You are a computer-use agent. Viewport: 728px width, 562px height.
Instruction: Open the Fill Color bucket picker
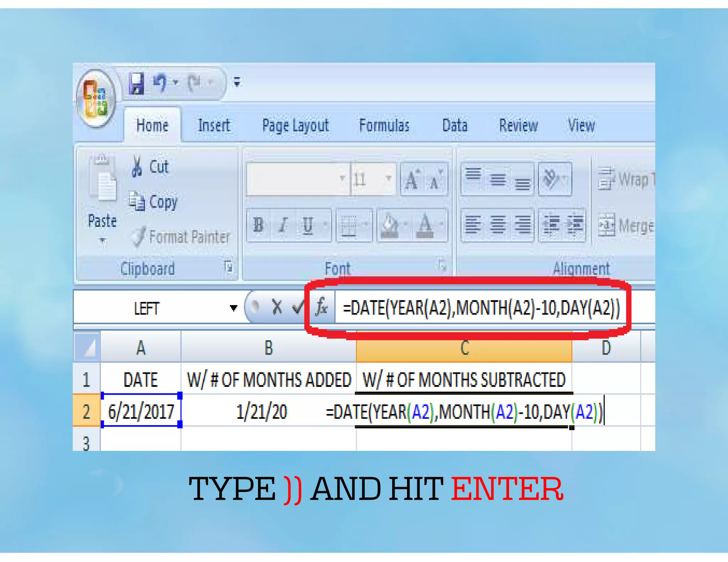click(x=390, y=225)
